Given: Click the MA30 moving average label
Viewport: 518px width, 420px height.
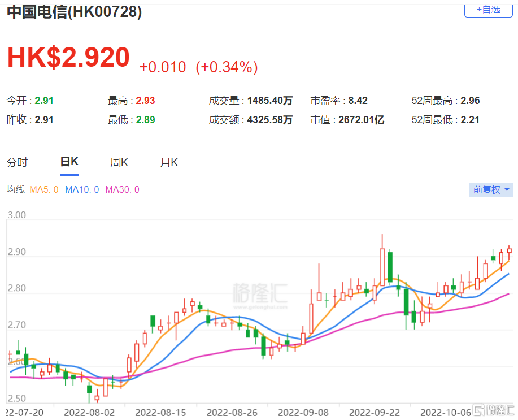Looking at the screenshot, I should pos(122,189).
